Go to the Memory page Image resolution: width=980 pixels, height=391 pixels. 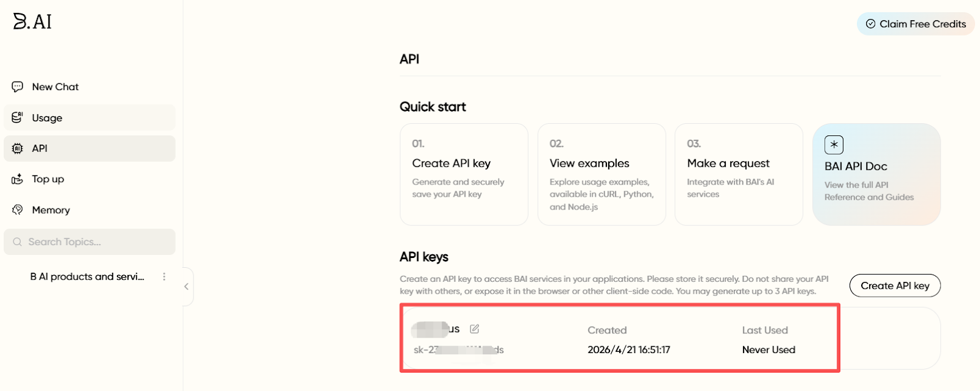click(51, 210)
